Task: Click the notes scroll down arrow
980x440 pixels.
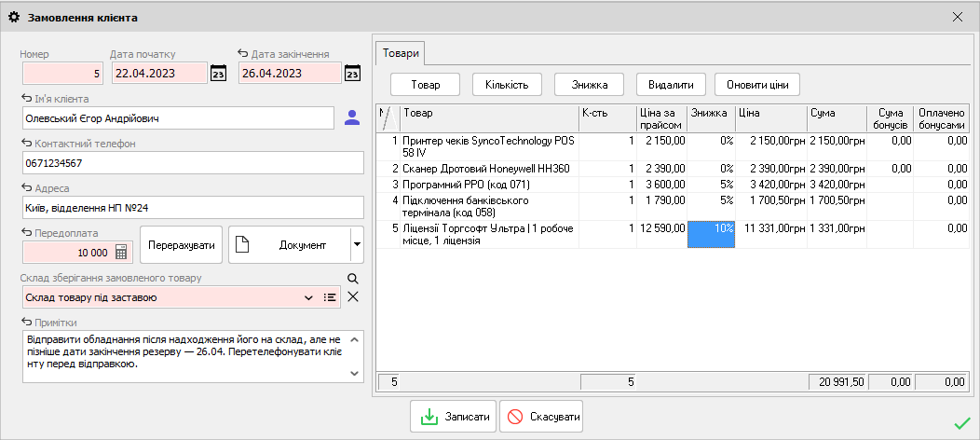Action: (354, 373)
